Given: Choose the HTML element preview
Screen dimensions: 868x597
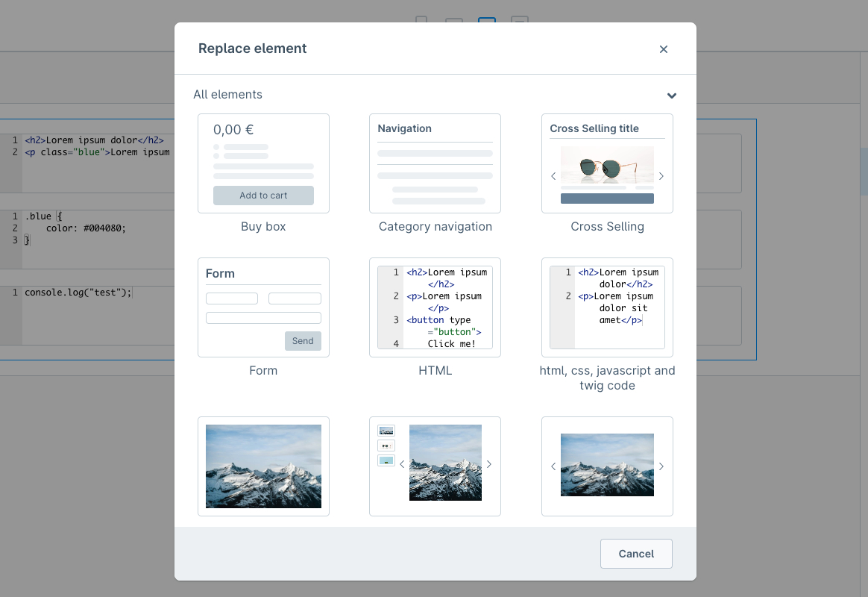Looking at the screenshot, I should 435,307.
